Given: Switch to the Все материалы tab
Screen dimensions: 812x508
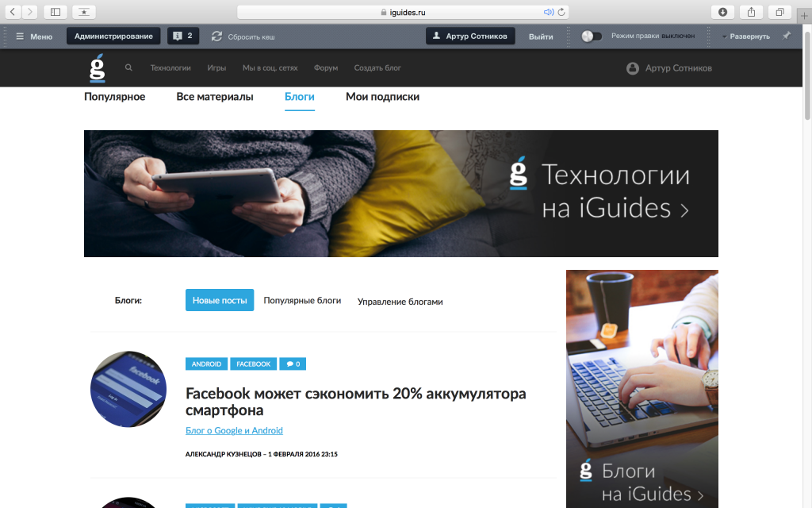Looking at the screenshot, I should pyautogui.click(x=214, y=96).
